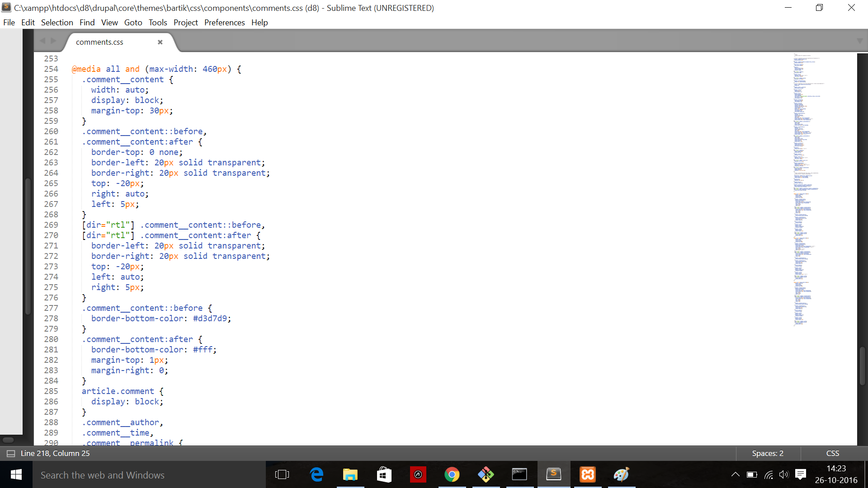Click 'border-bottom-color: #d3d7d9;' line
Screen dimensions: 868x488
[x=161, y=319]
